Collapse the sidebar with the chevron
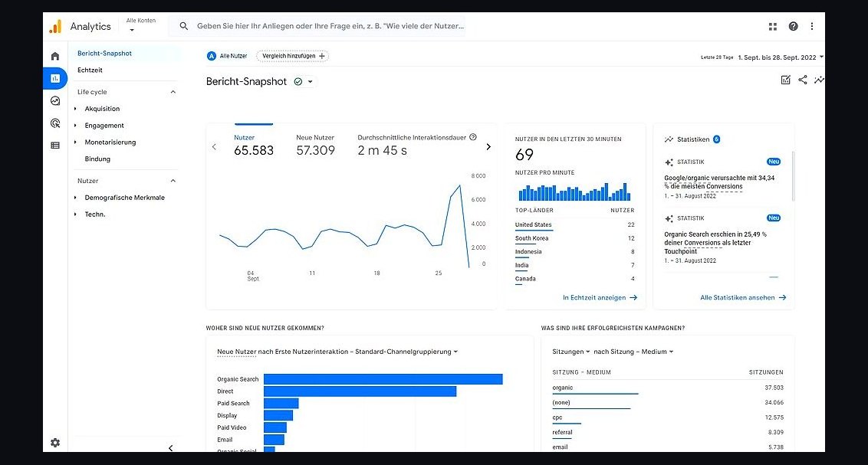 pyautogui.click(x=170, y=448)
